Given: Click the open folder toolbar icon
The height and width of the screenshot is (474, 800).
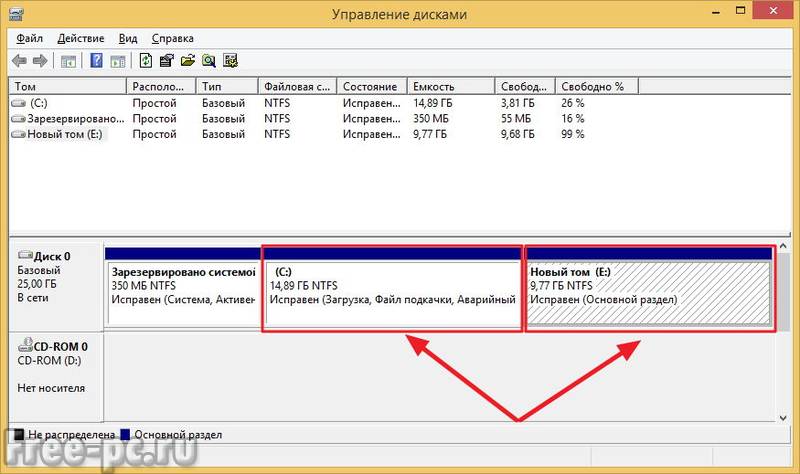Looking at the screenshot, I should coord(188,61).
